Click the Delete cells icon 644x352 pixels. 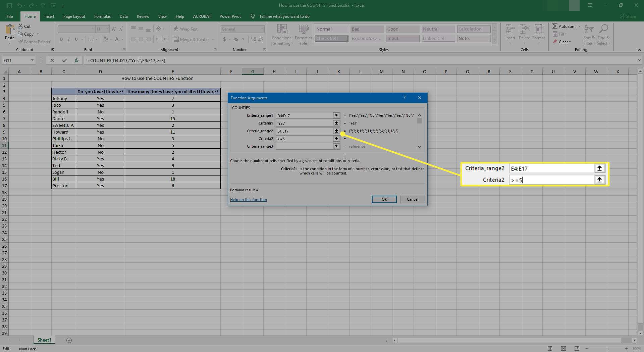(x=524, y=30)
